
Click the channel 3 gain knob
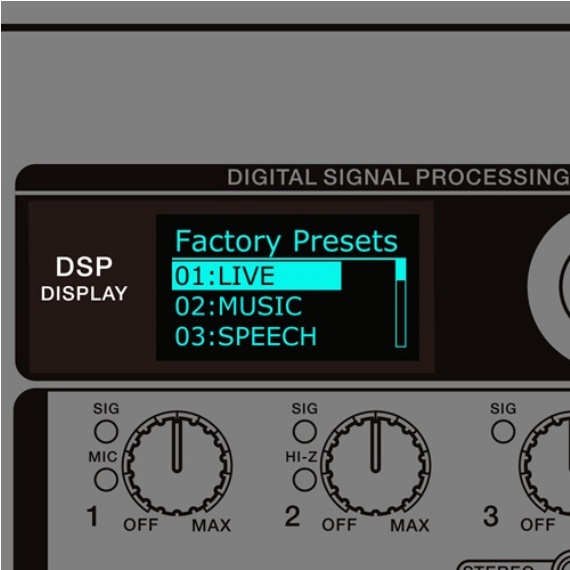[545, 463]
